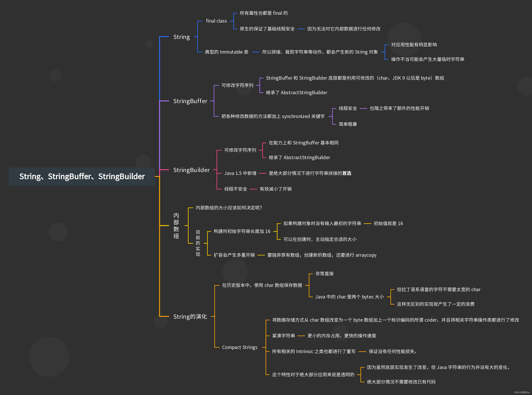Select the String的演化 branch node

click(x=190, y=317)
